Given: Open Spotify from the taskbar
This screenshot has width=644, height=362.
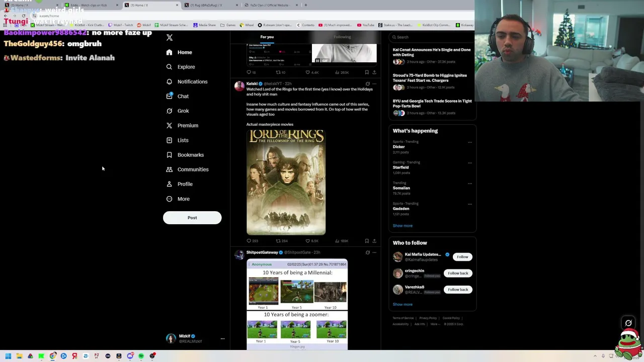Looking at the screenshot, I should [141, 356].
